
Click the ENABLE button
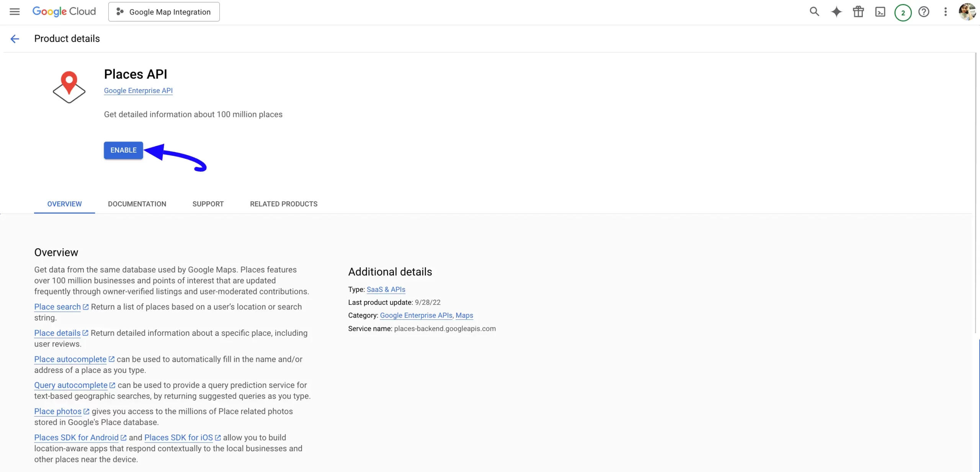pyautogui.click(x=123, y=150)
